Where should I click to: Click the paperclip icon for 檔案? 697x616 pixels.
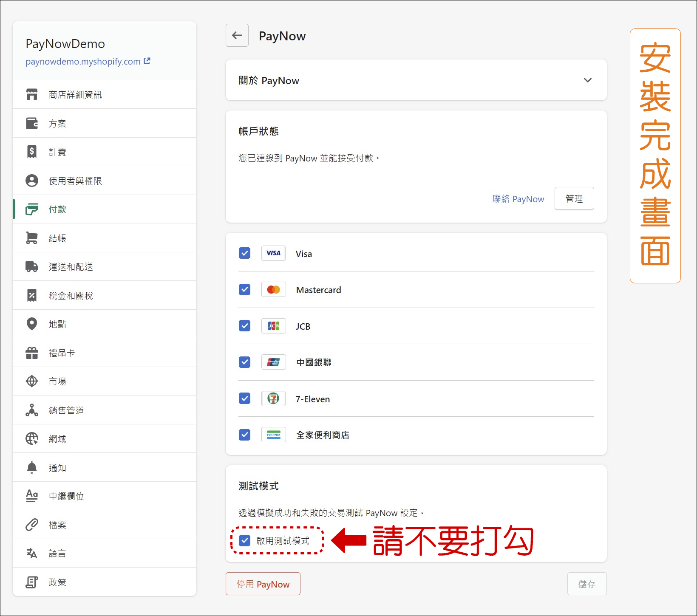coord(32,525)
